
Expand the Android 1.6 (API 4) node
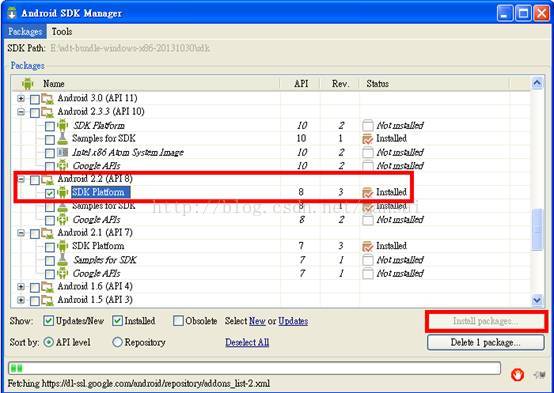[21, 287]
